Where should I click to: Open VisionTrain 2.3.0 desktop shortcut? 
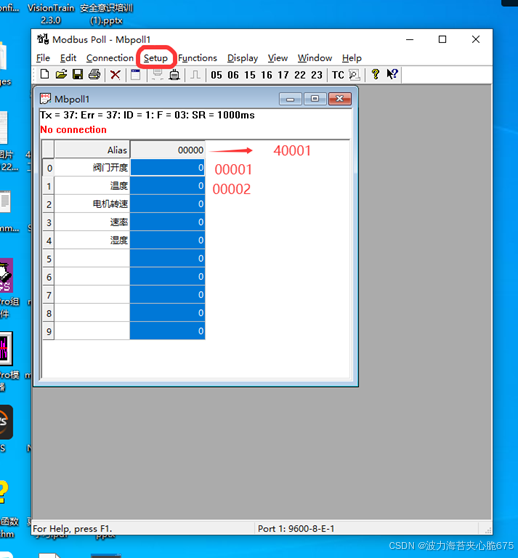[51, 14]
